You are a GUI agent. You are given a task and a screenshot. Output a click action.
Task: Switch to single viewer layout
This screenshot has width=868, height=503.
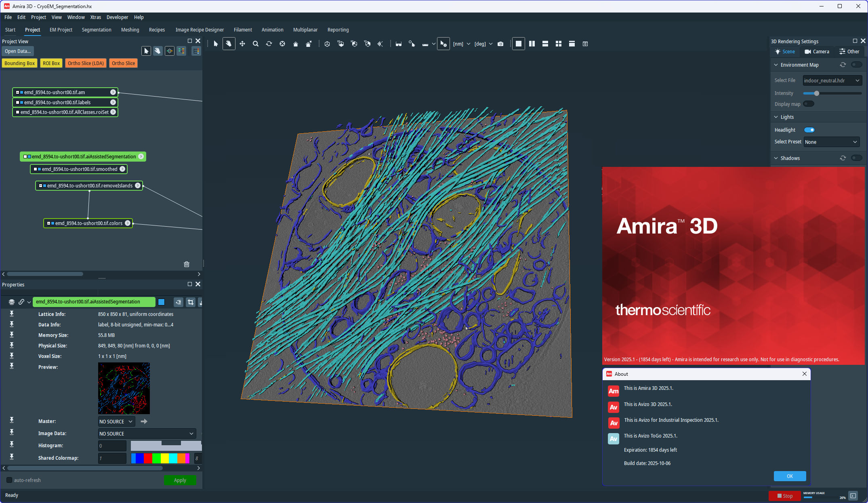coord(519,44)
